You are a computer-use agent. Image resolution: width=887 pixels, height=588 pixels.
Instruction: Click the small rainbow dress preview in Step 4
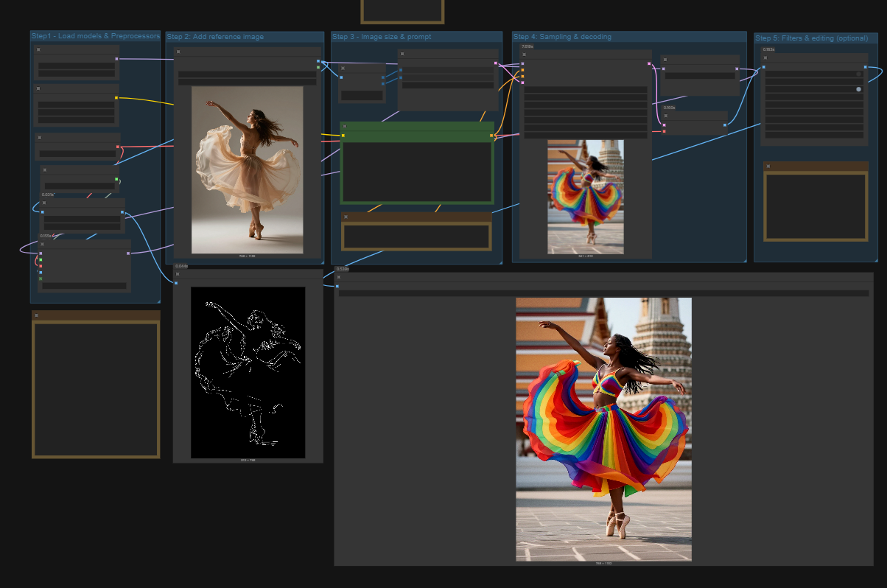[586, 197]
